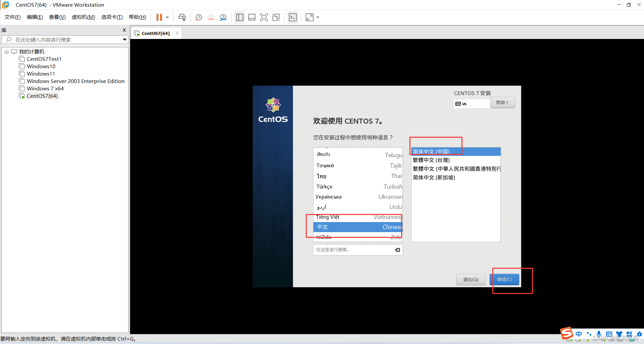
Task: Select Urdu in the language list
Action: [x=358, y=207]
